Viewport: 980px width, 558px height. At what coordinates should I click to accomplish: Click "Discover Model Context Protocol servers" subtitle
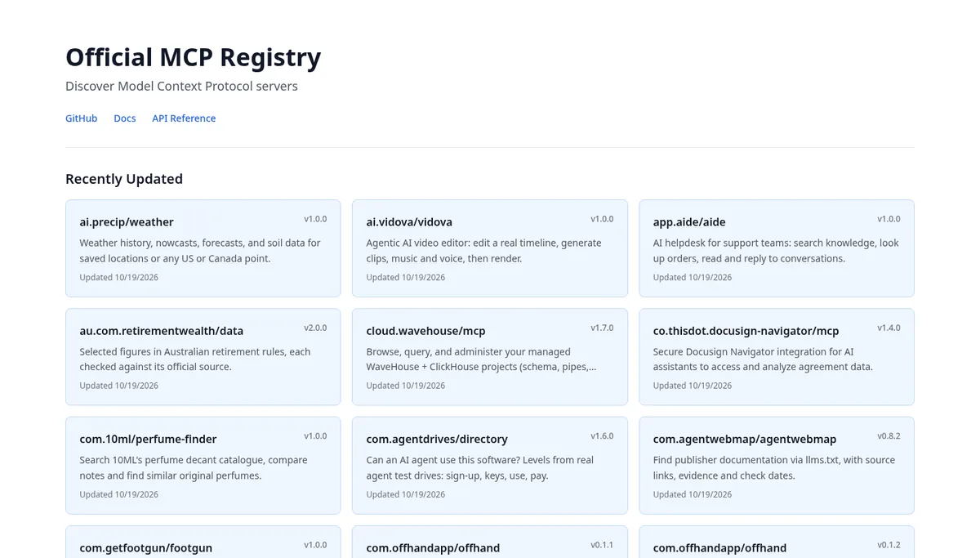click(181, 86)
